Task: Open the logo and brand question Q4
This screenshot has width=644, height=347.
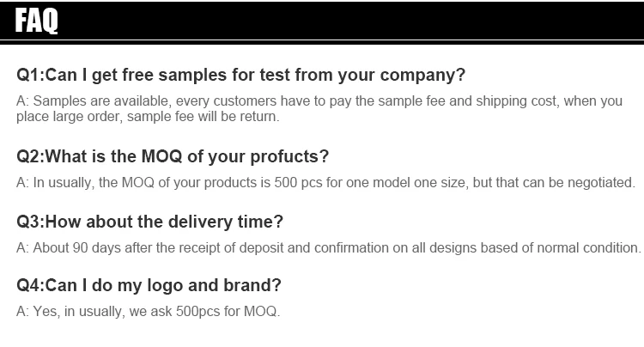Action: (x=149, y=285)
